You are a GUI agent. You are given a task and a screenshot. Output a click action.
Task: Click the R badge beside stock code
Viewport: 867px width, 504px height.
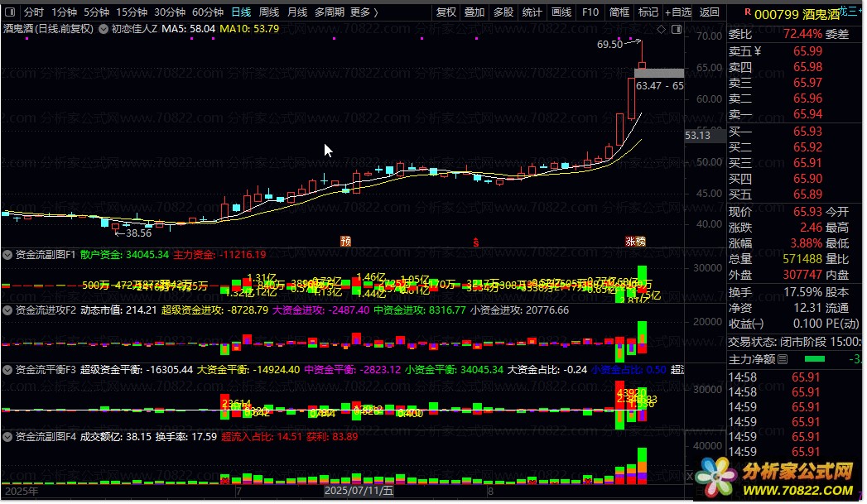[x=748, y=12]
